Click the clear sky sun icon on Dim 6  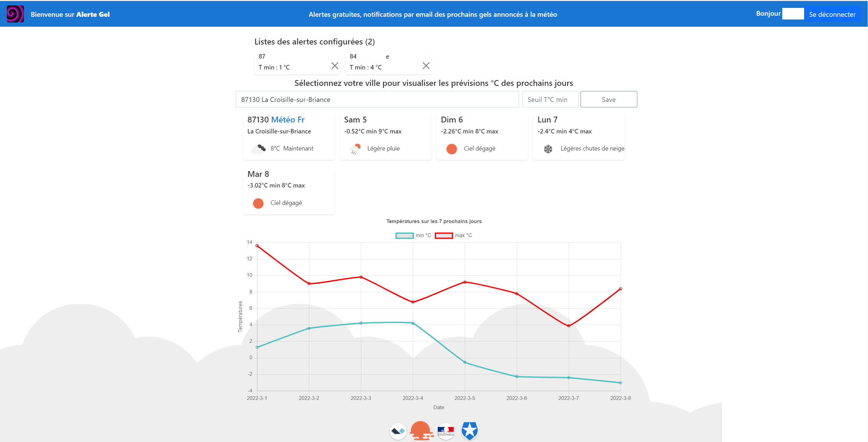(x=451, y=149)
